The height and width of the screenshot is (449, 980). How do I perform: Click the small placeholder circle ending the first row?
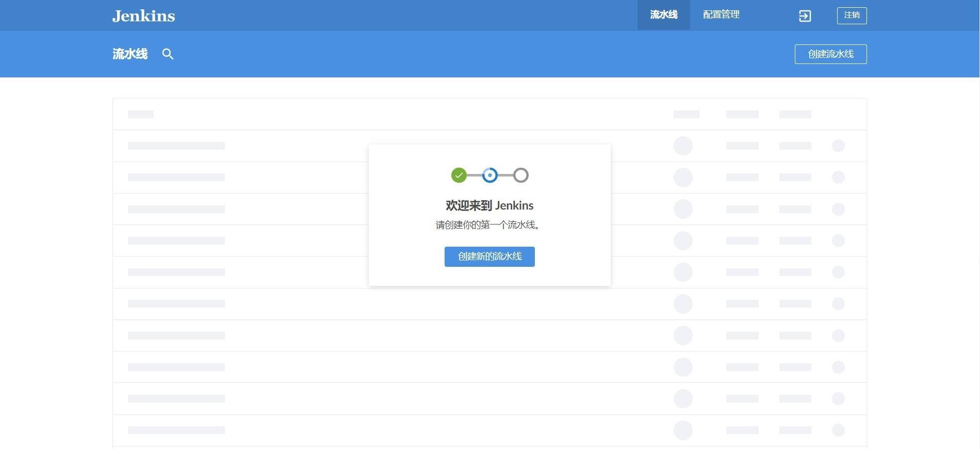[838, 146]
